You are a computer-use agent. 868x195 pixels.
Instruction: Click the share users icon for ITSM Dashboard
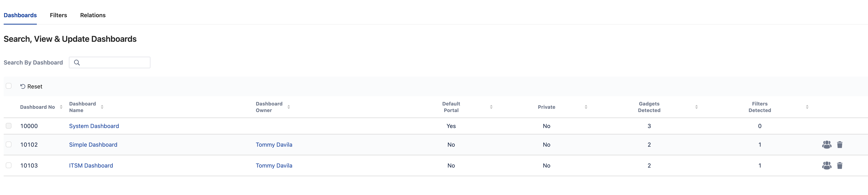click(x=826, y=166)
